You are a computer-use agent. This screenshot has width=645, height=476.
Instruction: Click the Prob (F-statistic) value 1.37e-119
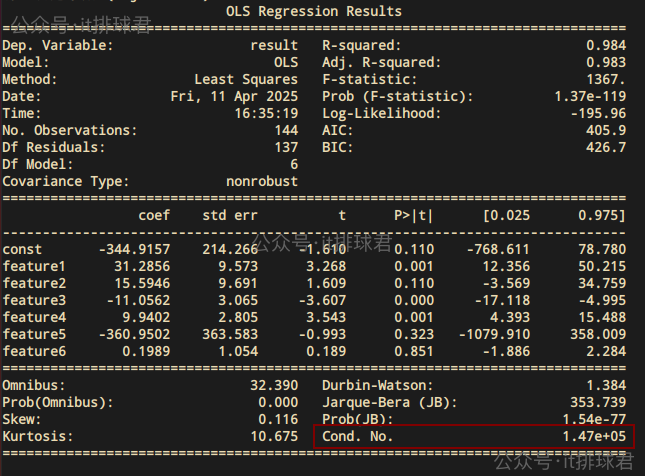589,96
